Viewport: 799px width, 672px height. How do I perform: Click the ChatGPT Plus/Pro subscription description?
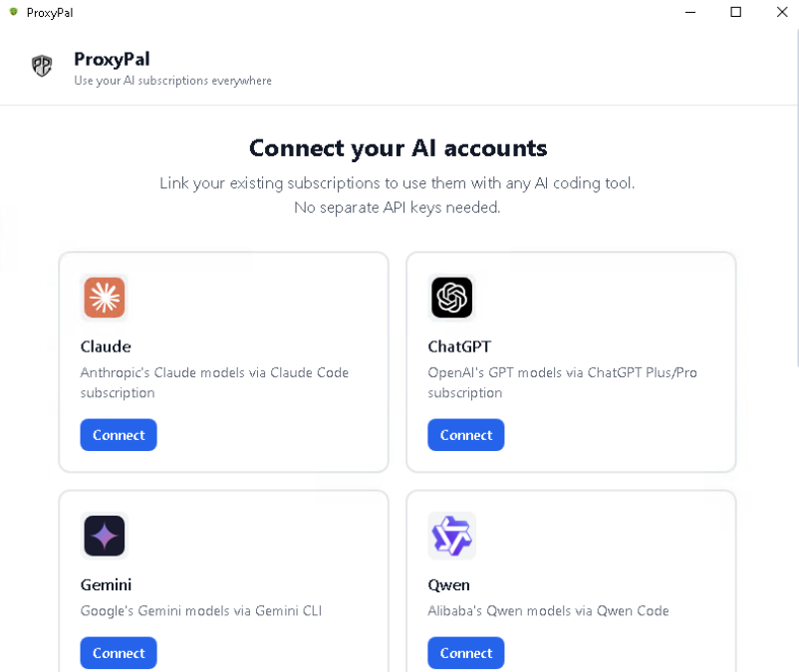coord(562,382)
